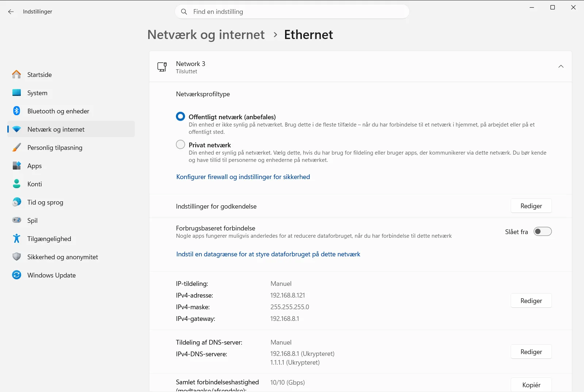Open Indstil en datagrænse link
The width and height of the screenshot is (584, 392).
[x=268, y=254]
